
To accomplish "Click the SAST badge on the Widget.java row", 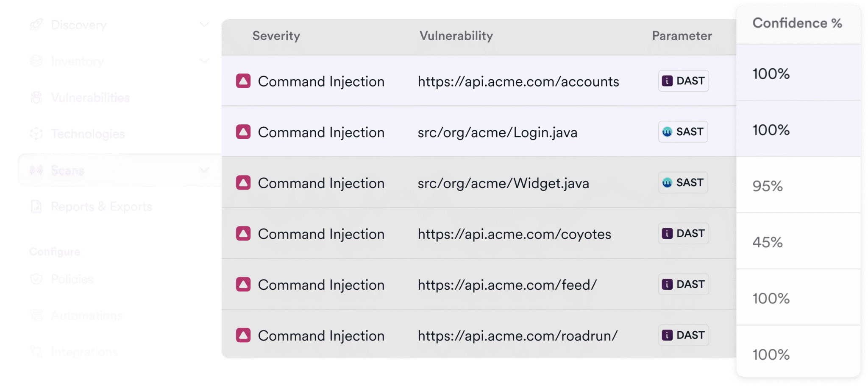I will coord(683,182).
